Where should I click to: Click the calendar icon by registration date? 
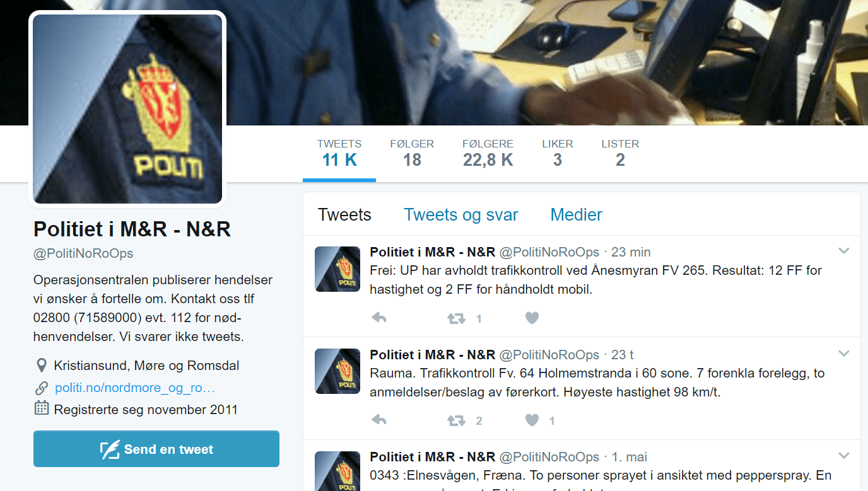point(42,408)
